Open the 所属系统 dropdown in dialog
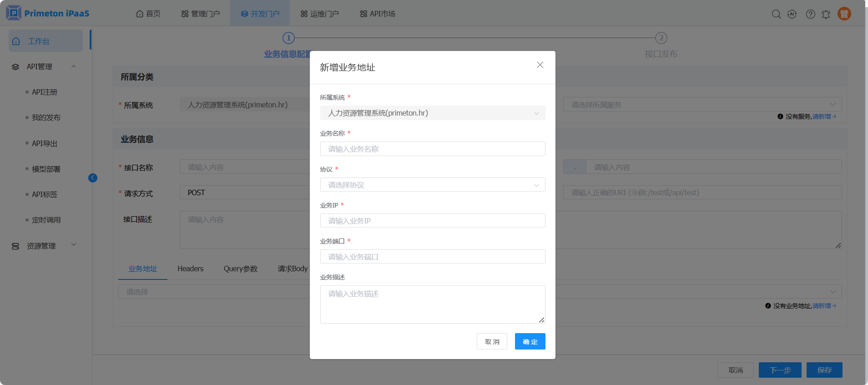This screenshot has height=385, width=868. pyautogui.click(x=432, y=113)
